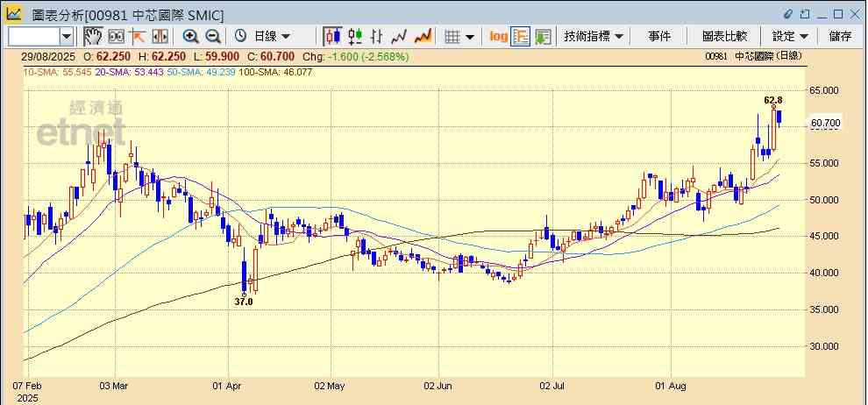This screenshot has width=868, height=405.
Task: Switch to filled candlestick chart style
Action: pyautogui.click(x=332, y=37)
